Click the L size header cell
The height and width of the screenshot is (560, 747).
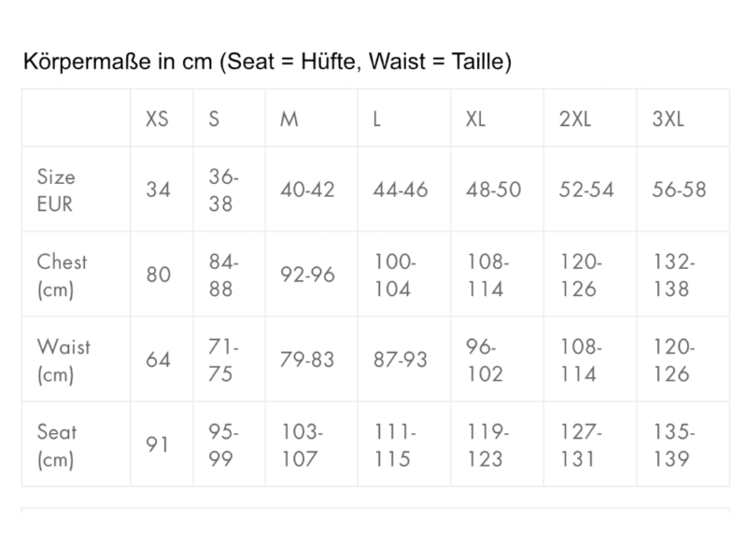click(376, 120)
